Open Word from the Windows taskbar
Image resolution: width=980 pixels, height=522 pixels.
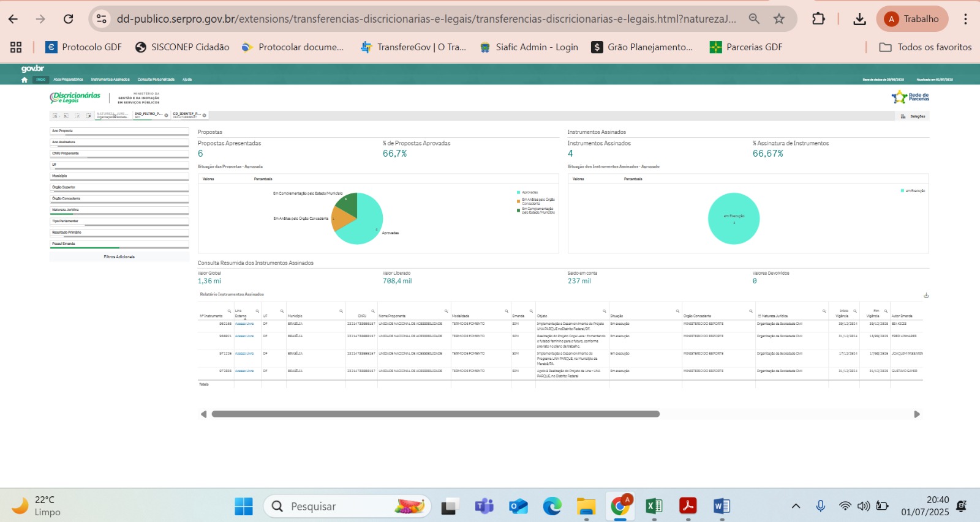click(x=722, y=506)
